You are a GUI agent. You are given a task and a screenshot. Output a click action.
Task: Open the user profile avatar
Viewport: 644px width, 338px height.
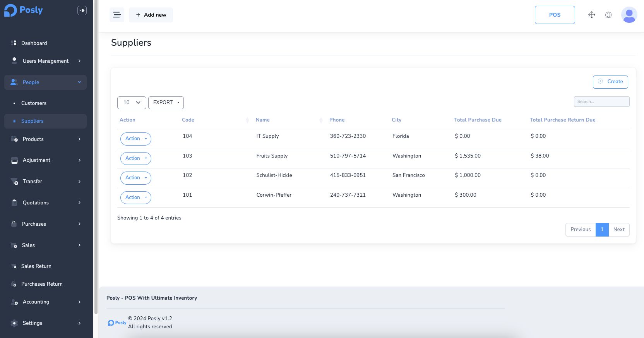click(629, 15)
